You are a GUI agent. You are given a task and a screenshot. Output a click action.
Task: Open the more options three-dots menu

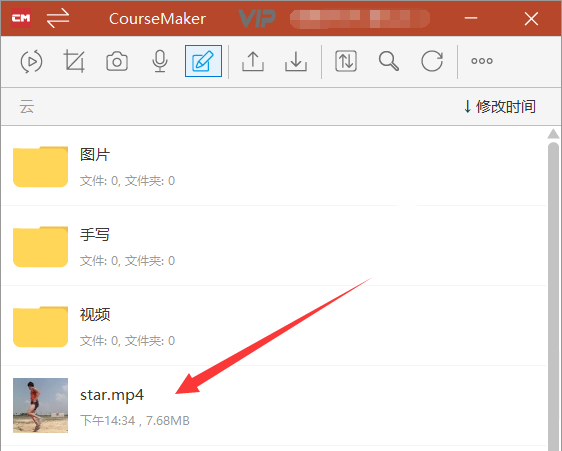(x=482, y=61)
